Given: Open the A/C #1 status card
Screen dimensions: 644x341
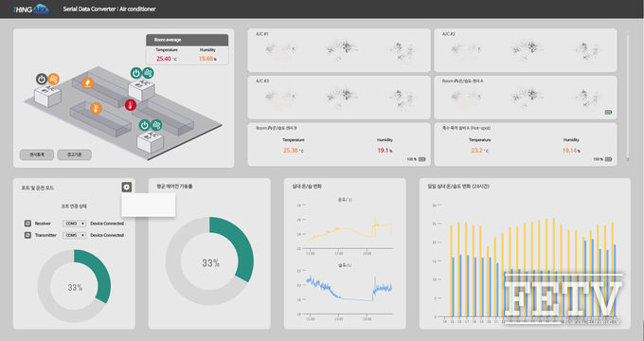Looking at the screenshot, I should click(339, 50).
